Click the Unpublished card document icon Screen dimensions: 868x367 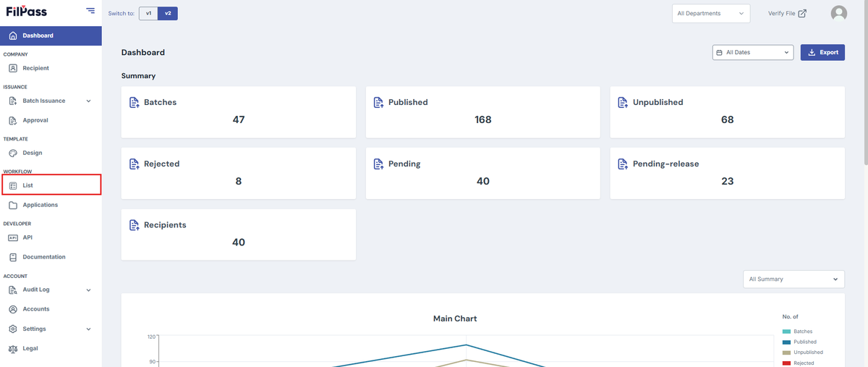pyautogui.click(x=623, y=103)
